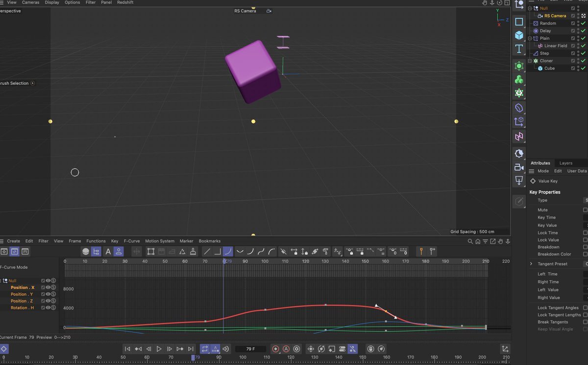
Task: Toggle the loop playback mode icon
Action: 205,349
